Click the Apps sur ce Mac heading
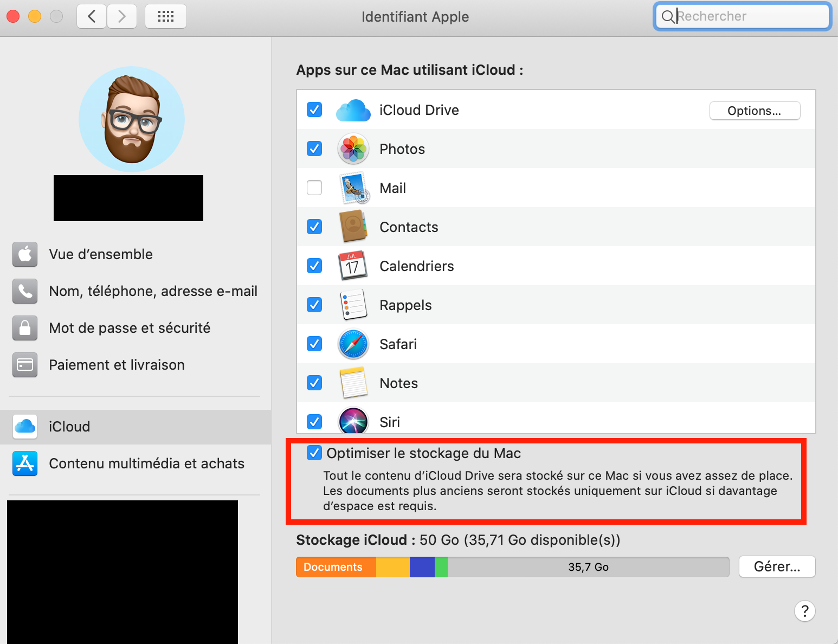Screen dimensions: 838x644 click(410, 70)
